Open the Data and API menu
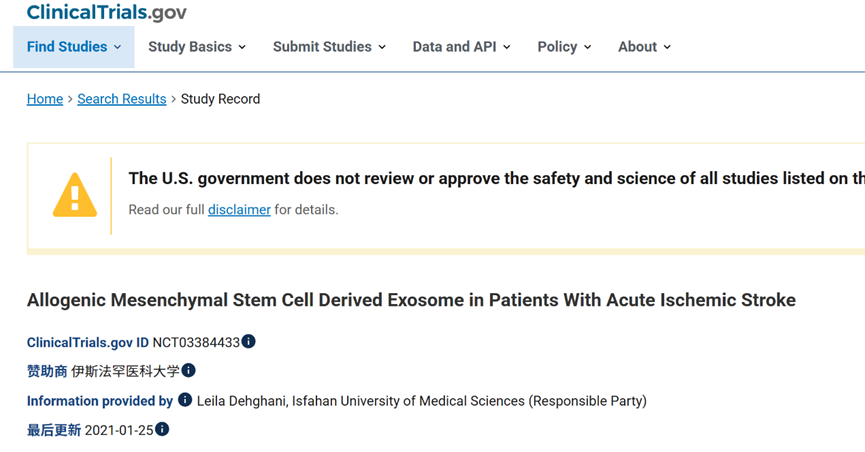 pyautogui.click(x=462, y=47)
